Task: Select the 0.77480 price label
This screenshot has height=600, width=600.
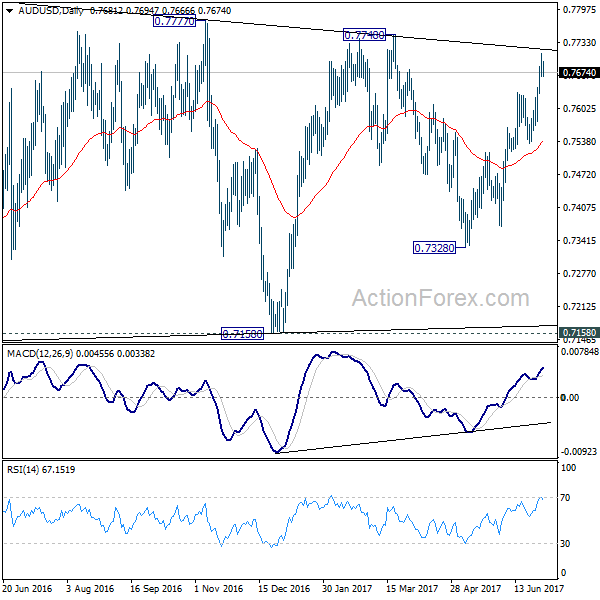Action: 364,35
